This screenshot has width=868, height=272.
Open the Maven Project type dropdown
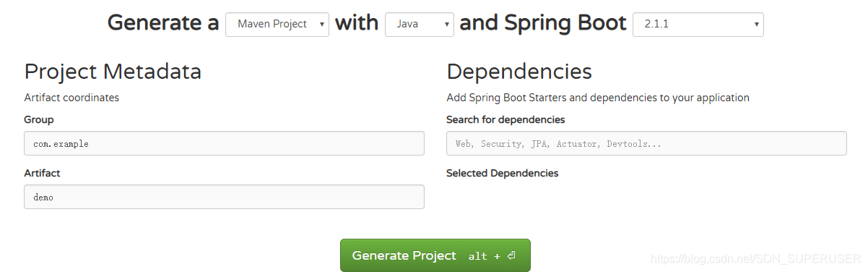point(277,24)
